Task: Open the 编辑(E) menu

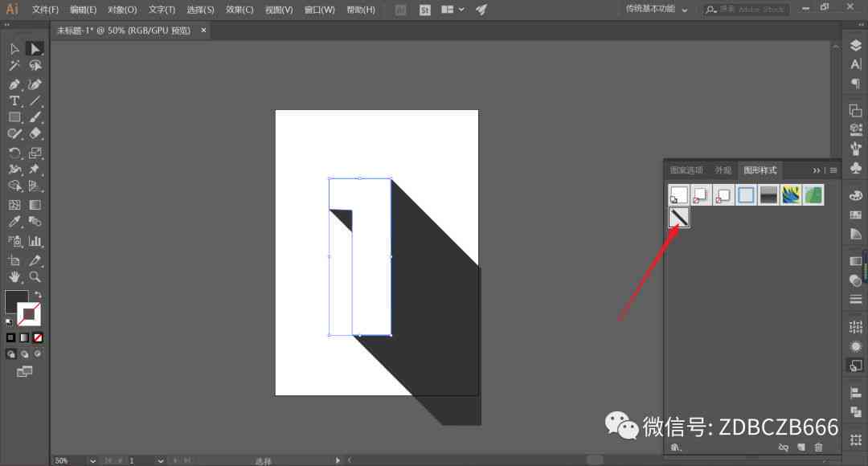Action: (x=83, y=10)
